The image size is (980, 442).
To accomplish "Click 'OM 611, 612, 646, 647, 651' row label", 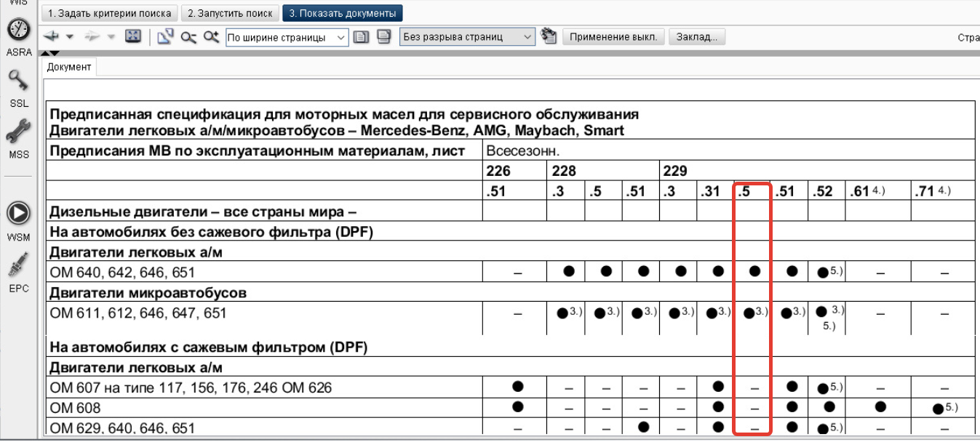I will 138,313.
